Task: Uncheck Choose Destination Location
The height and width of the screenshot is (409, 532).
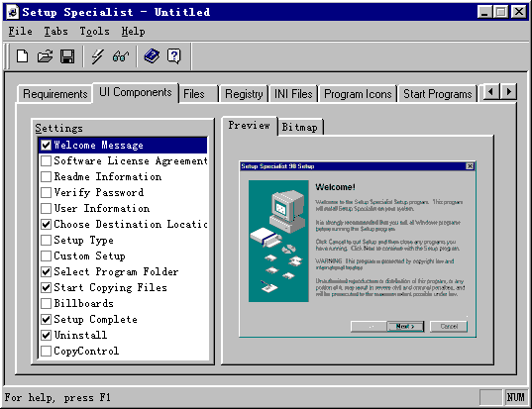Action: (46, 224)
